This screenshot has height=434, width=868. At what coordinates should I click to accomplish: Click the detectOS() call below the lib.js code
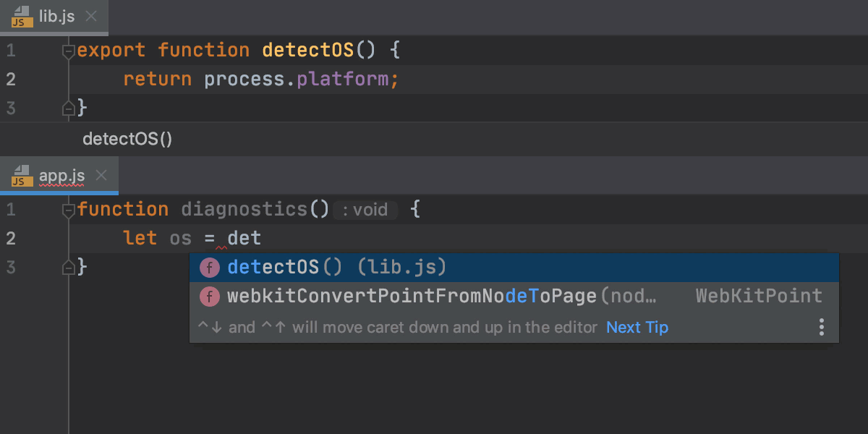coord(127,139)
